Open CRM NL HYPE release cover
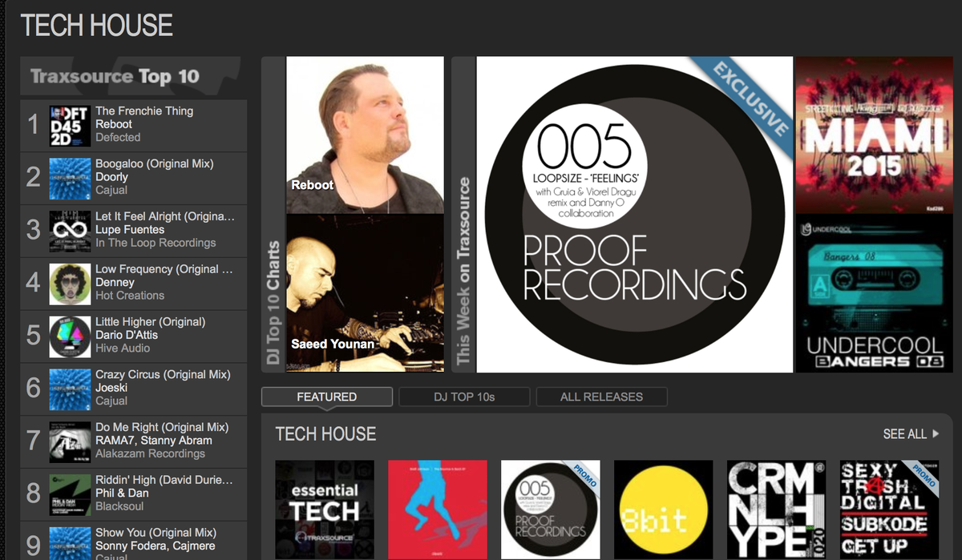 coord(776,510)
